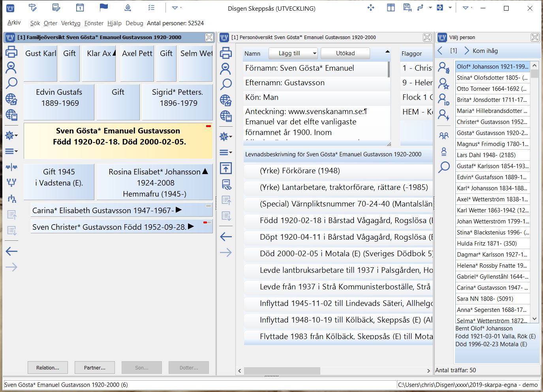Print the Personöversikt using printer icon

point(226,53)
